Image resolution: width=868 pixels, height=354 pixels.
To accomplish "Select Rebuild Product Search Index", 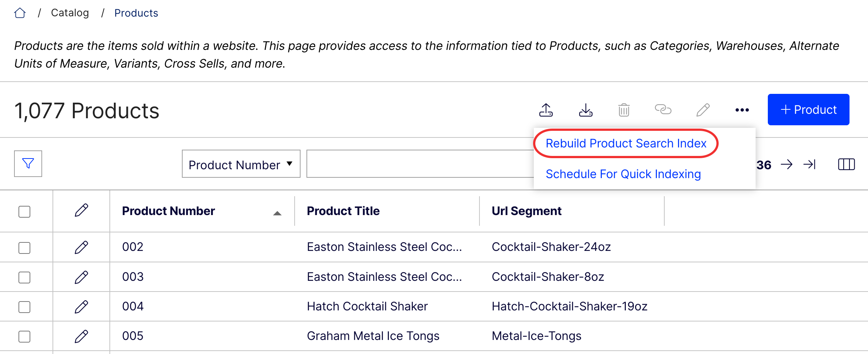I will (x=626, y=143).
